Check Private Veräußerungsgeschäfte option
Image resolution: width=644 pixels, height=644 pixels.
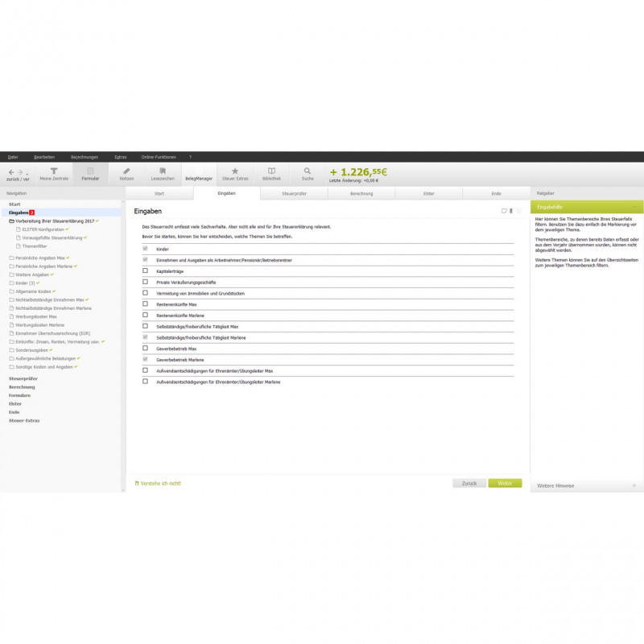point(146,283)
